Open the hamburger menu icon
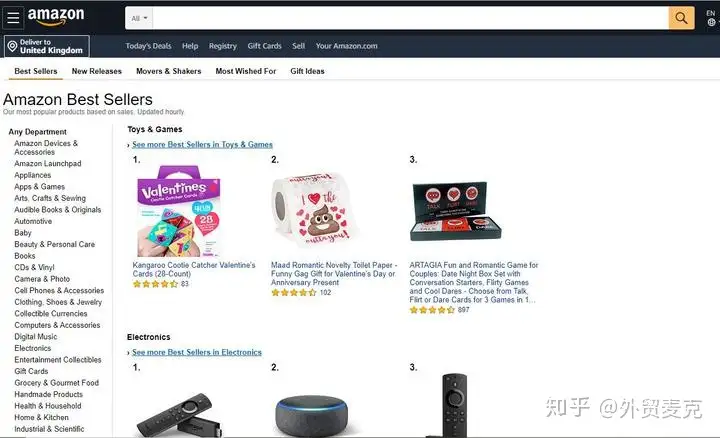 [13, 18]
